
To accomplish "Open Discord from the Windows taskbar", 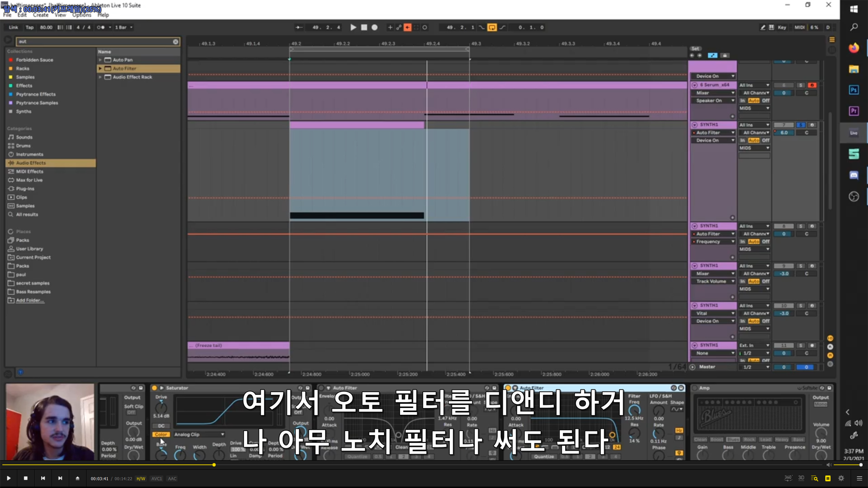I will pos(854,175).
